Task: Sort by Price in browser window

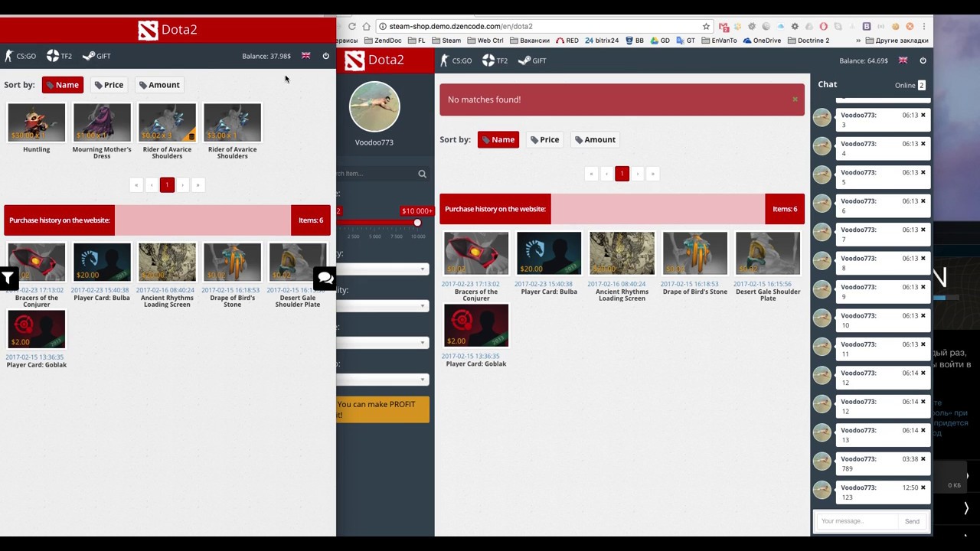Action: point(544,139)
